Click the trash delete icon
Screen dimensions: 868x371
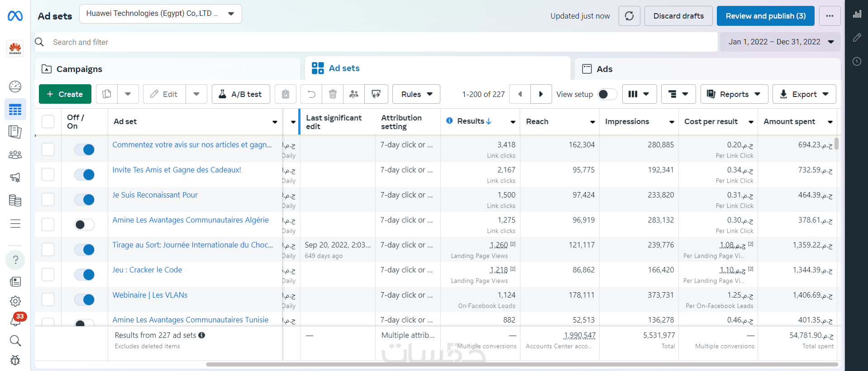click(333, 94)
